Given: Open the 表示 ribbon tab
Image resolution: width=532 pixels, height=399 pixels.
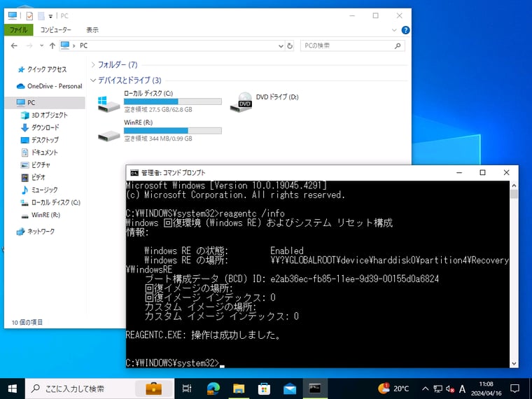Looking at the screenshot, I should (92, 30).
